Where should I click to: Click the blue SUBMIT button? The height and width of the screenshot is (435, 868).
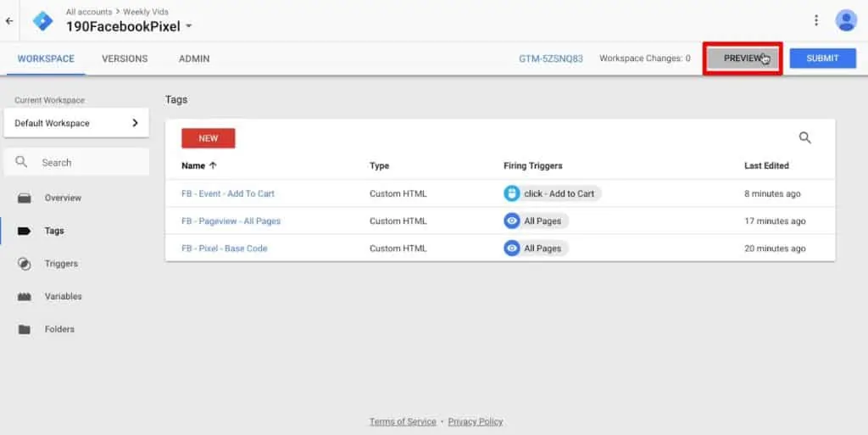[822, 59]
